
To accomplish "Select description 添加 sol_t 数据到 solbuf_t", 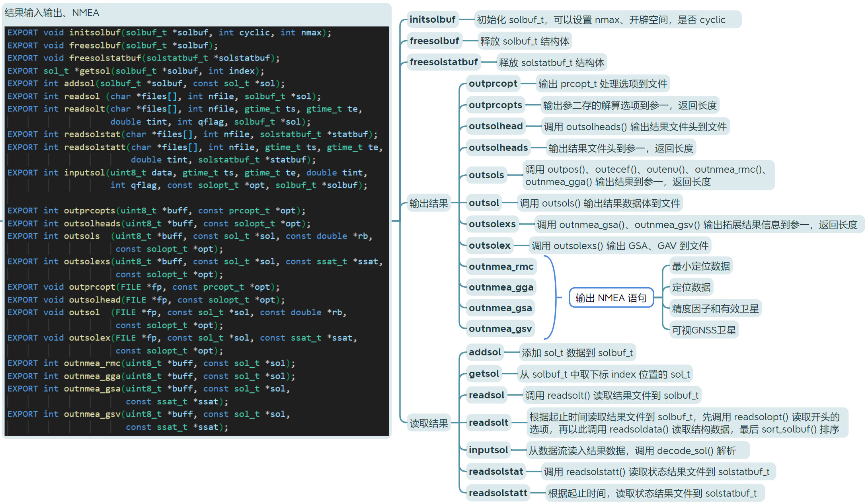I will pos(577,353).
